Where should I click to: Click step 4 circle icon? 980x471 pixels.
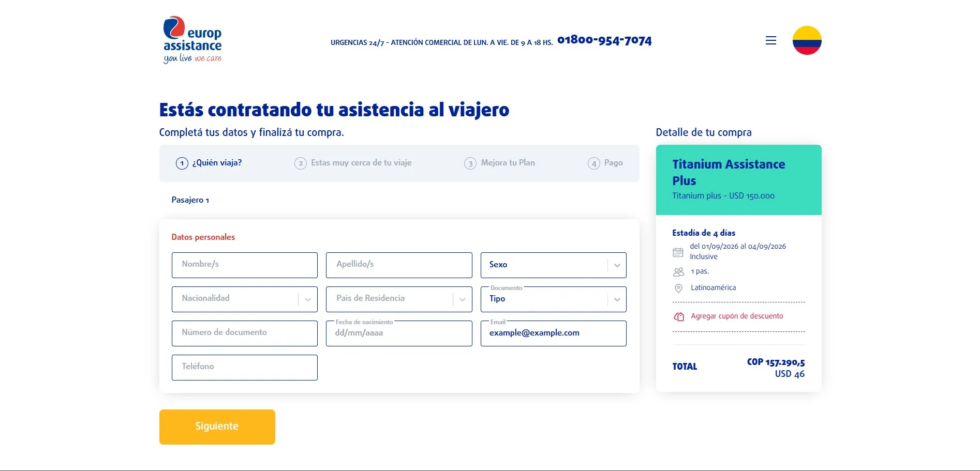pos(594,163)
